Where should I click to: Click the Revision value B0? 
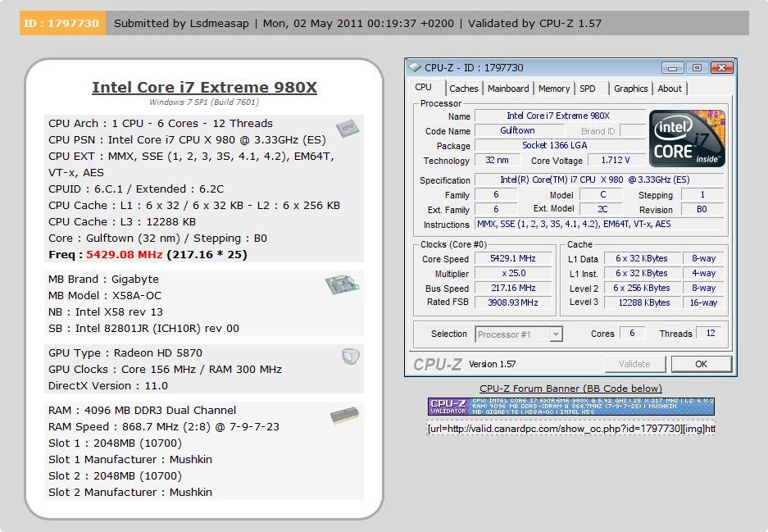click(x=702, y=209)
